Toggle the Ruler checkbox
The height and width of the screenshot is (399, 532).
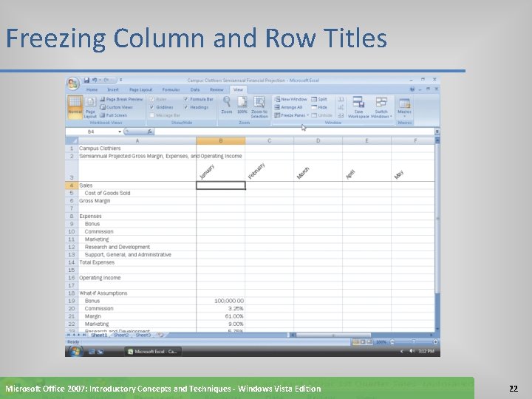(152, 100)
